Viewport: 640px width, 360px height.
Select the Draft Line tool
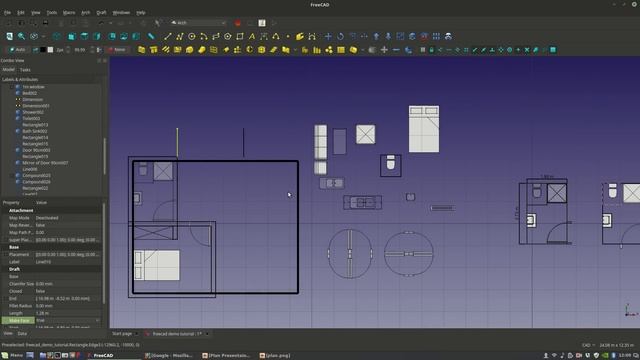[x=168, y=36]
